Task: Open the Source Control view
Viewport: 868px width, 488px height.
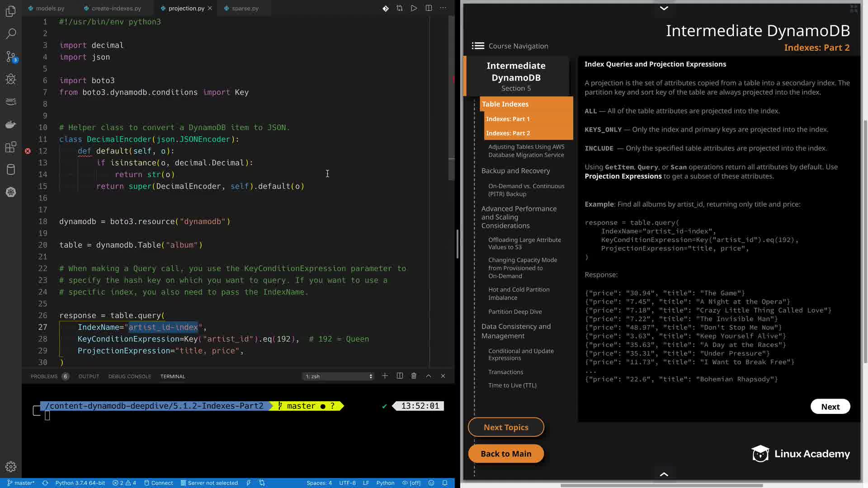Action: [x=11, y=56]
